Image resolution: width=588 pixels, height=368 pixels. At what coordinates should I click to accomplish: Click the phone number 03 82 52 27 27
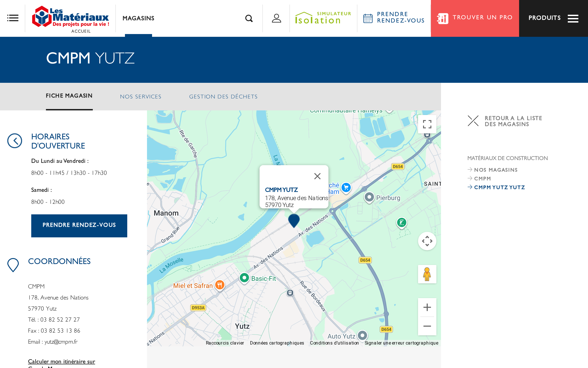tap(60, 319)
